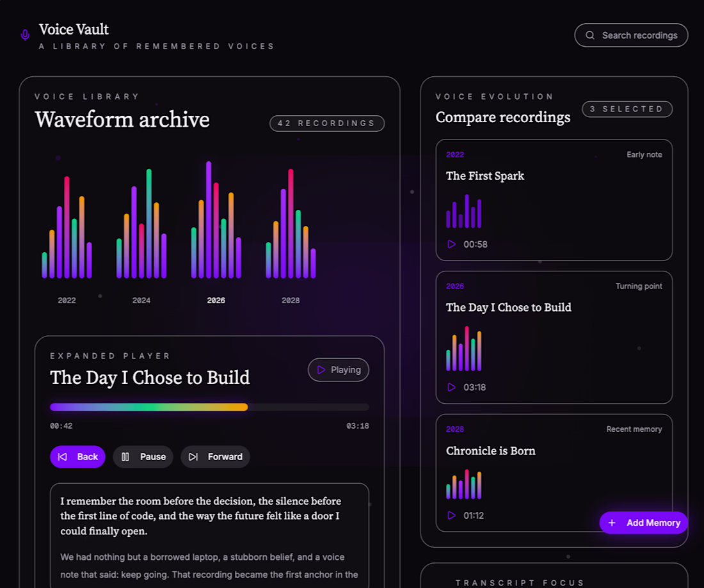Image resolution: width=704 pixels, height=588 pixels.
Task: Play Chronicle is Born recording
Action: coord(452,515)
